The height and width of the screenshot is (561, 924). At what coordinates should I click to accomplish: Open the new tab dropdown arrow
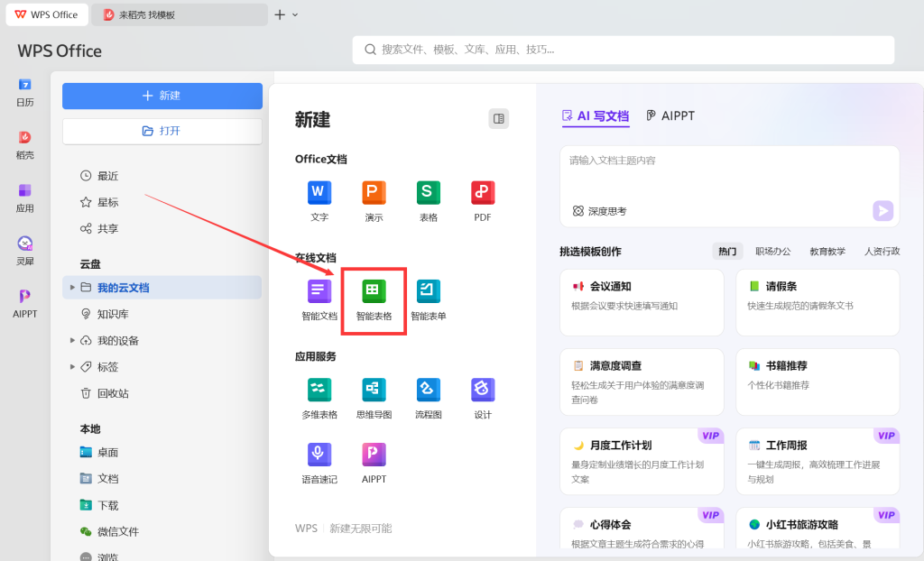(x=295, y=14)
